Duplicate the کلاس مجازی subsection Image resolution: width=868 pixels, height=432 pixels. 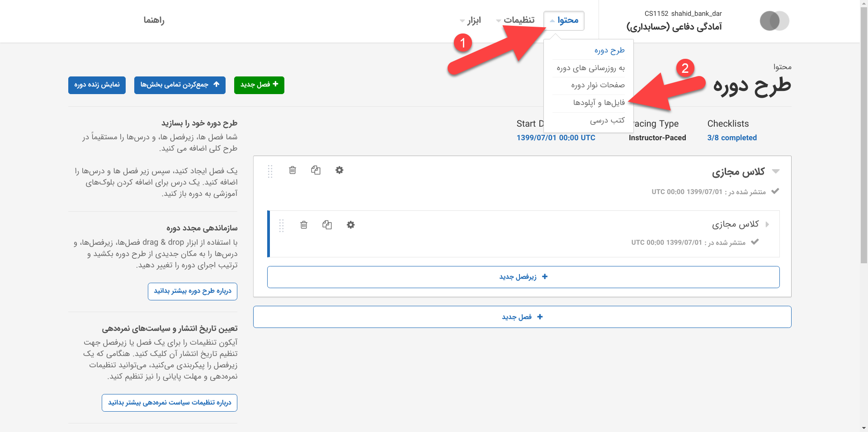tap(327, 225)
